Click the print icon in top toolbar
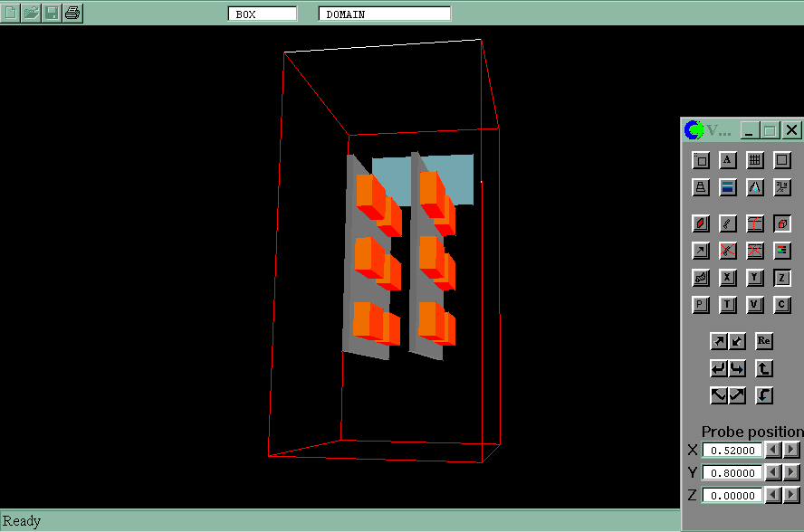 (73, 13)
